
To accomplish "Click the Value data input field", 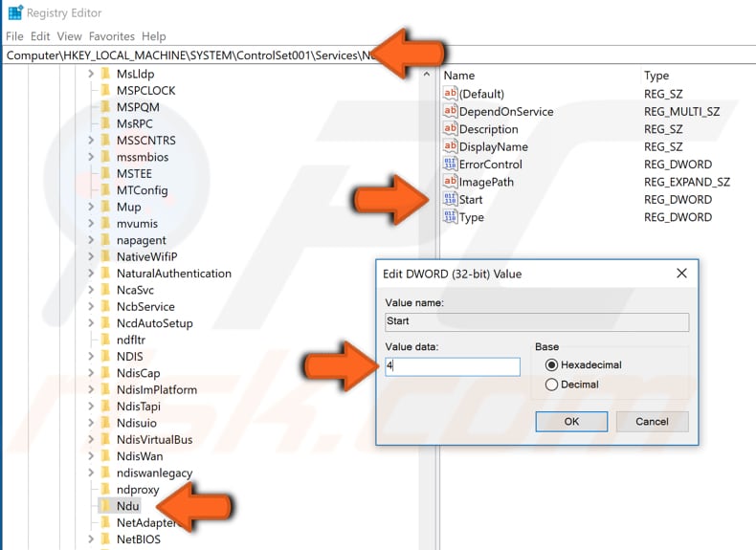I will [453, 366].
